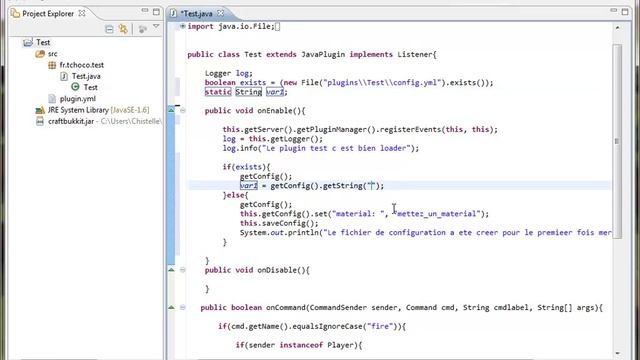
Task: Select the Test class node
Action: point(90,87)
